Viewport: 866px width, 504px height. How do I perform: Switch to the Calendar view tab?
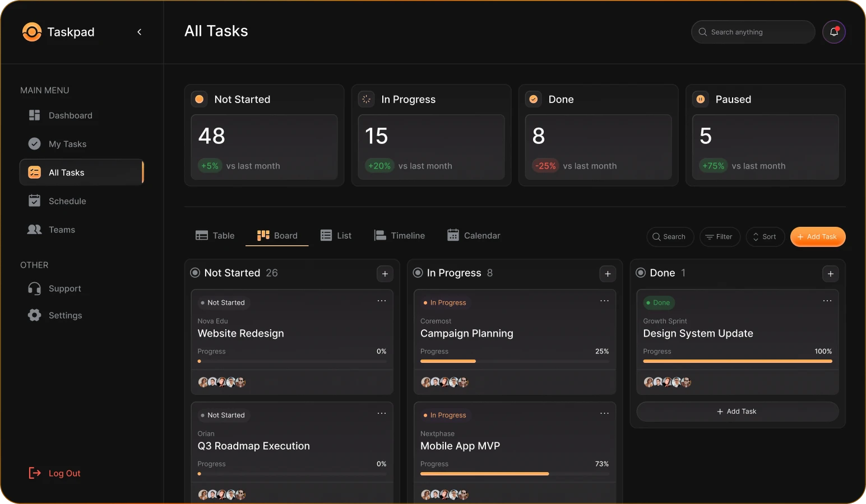pos(474,236)
